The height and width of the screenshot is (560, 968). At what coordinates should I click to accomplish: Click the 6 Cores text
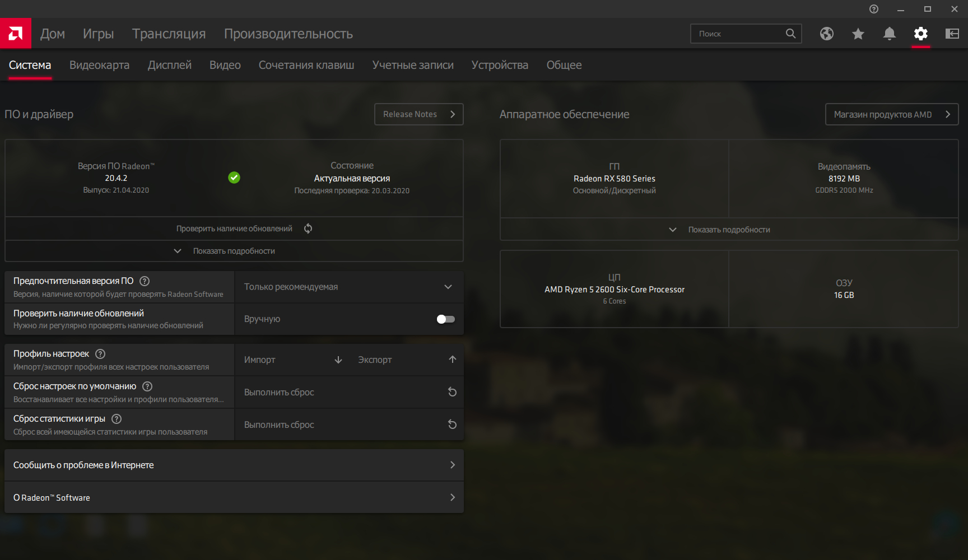tap(615, 301)
